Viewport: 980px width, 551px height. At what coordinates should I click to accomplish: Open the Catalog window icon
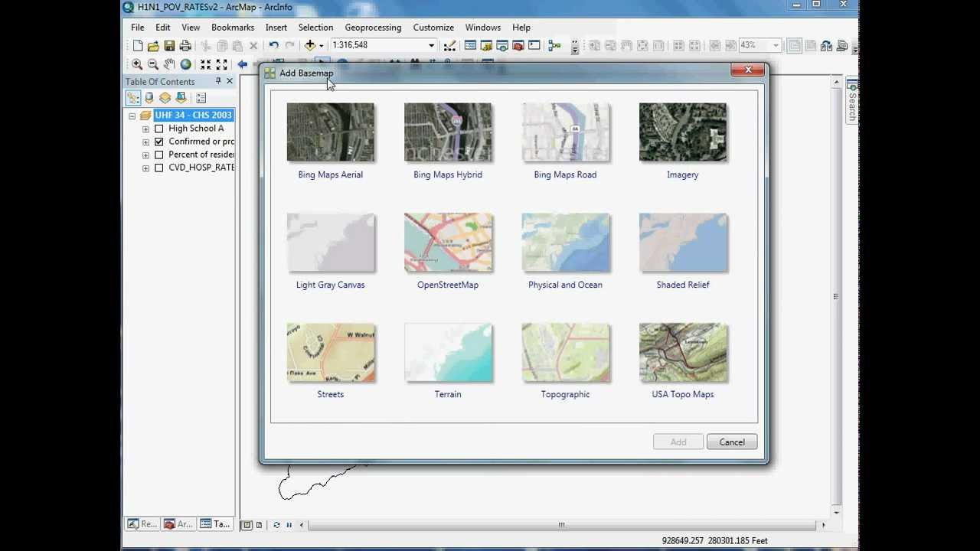(486, 46)
